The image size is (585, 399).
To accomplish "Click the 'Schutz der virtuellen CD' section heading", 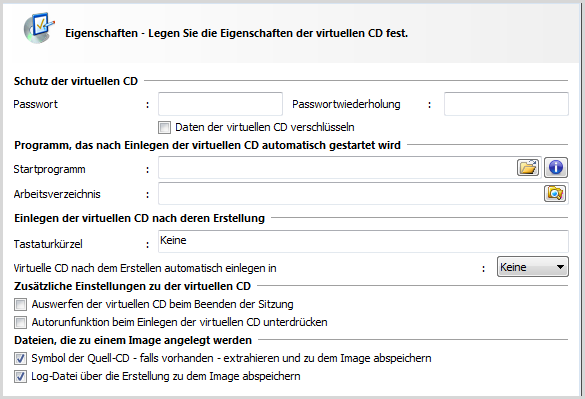I will tap(76, 81).
